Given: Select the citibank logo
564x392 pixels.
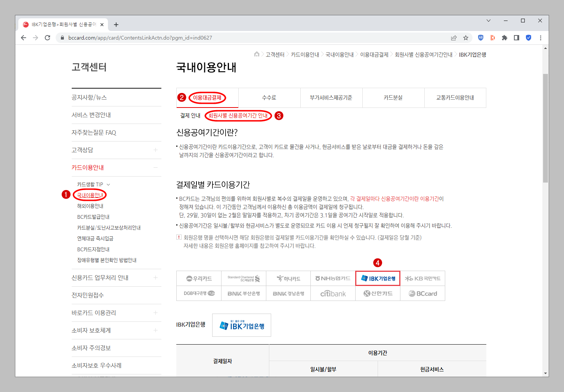Looking at the screenshot, I should [333, 293].
